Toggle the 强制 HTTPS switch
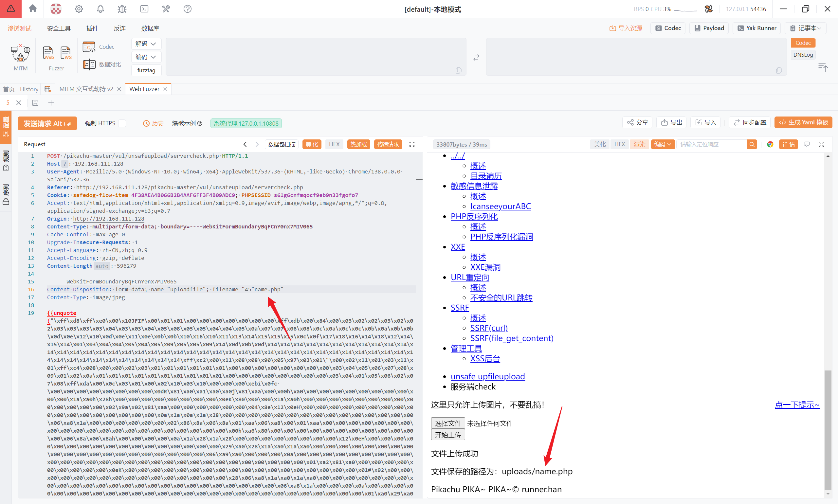The height and width of the screenshot is (504, 838). (123, 123)
